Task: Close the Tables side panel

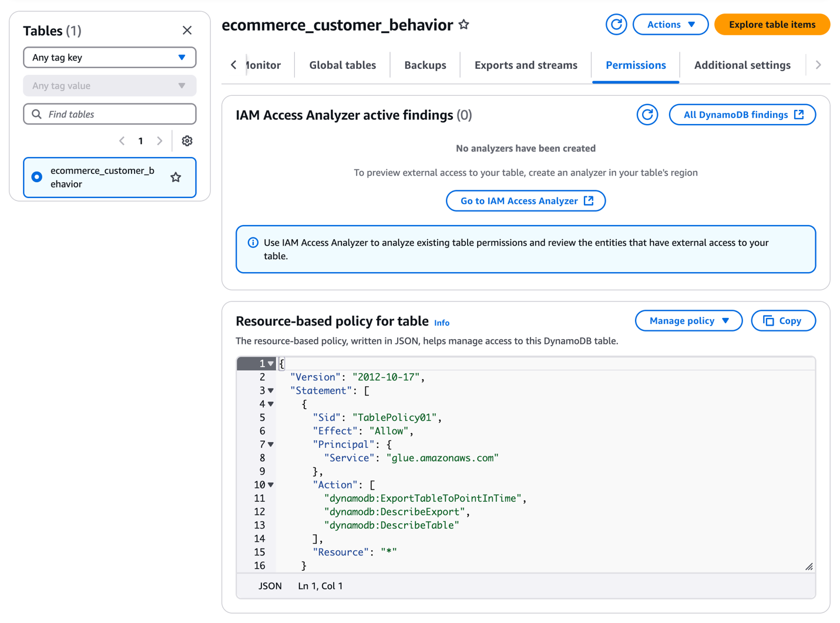Action: click(x=187, y=31)
